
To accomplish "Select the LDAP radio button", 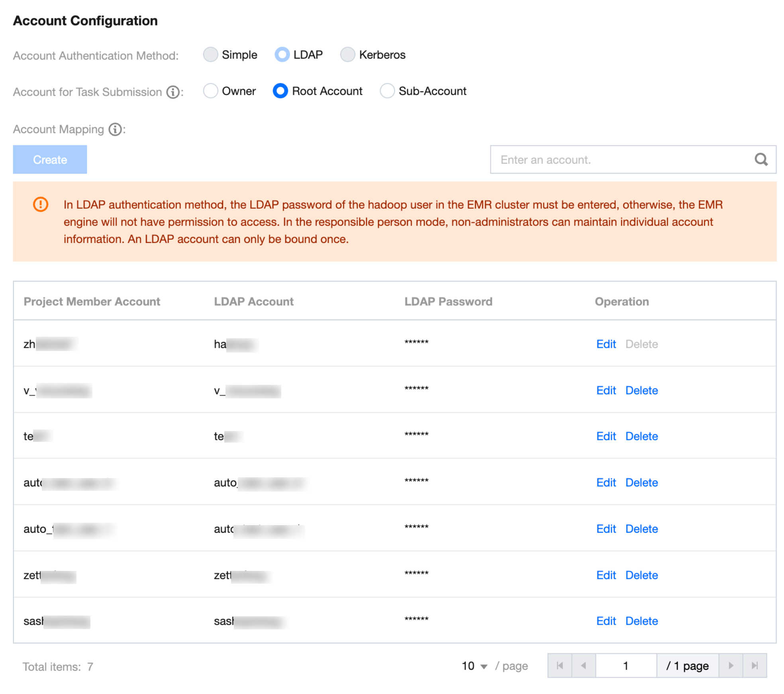I will click(x=282, y=55).
